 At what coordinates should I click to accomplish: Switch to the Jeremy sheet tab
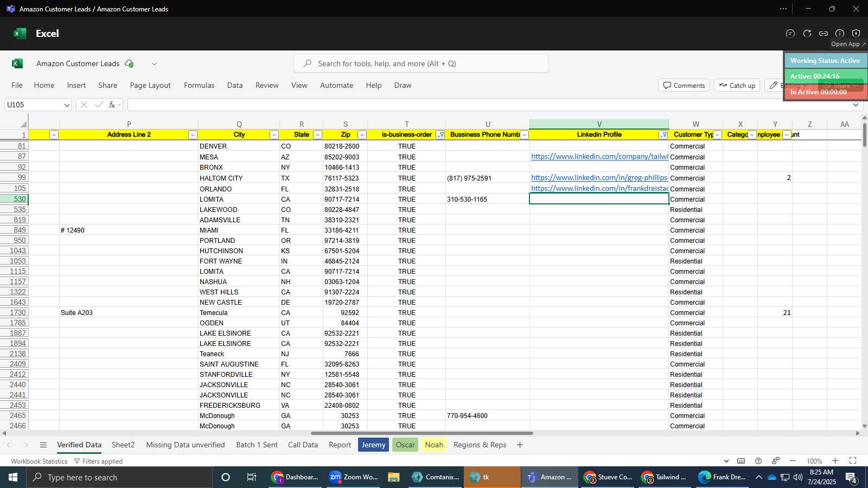(x=373, y=445)
